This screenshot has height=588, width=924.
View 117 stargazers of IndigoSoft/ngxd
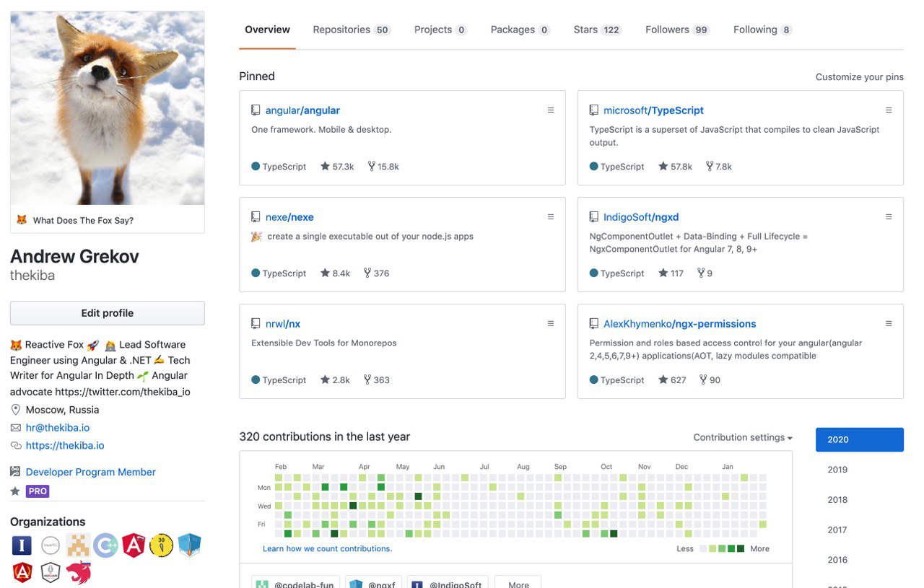tap(671, 273)
